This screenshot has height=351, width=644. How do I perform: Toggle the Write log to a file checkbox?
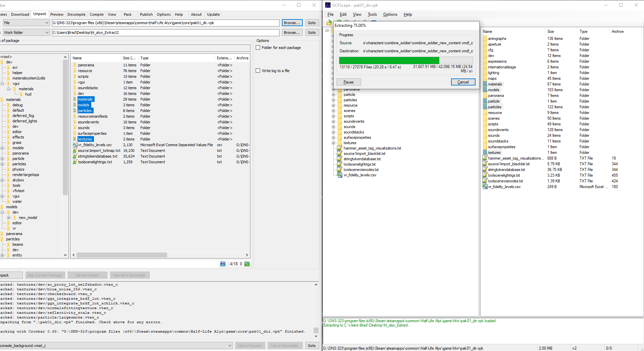point(258,71)
